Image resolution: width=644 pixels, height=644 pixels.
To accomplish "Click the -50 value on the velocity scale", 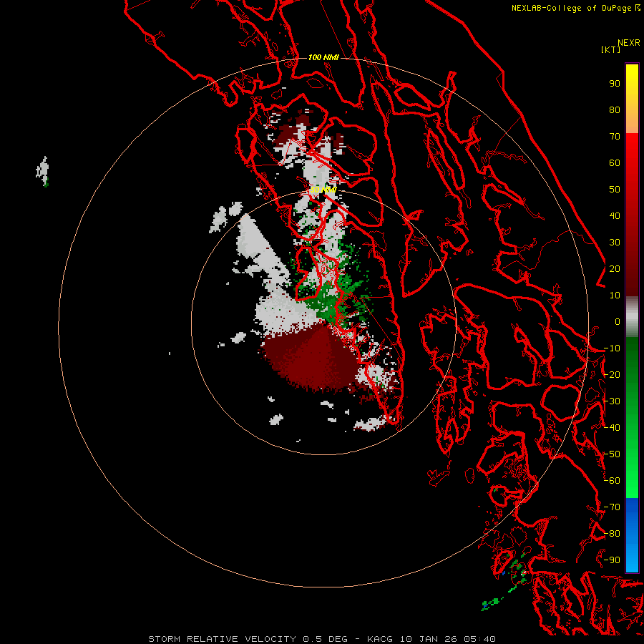I will 612,454.
